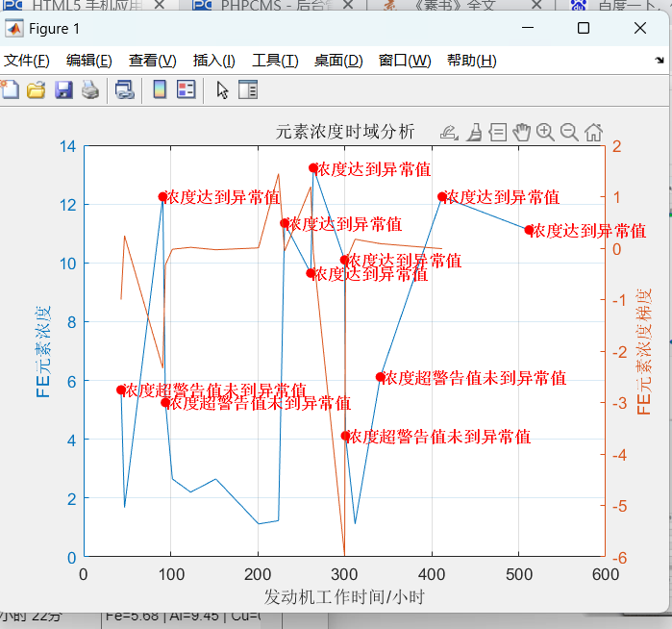Open the 文件(F) menu
This screenshot has width=672, height=629.
(x=27, y=61)
